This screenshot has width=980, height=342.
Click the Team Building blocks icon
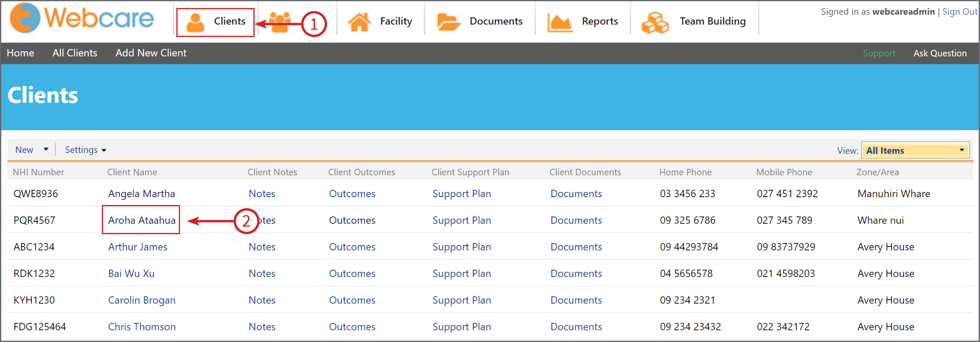655,23
